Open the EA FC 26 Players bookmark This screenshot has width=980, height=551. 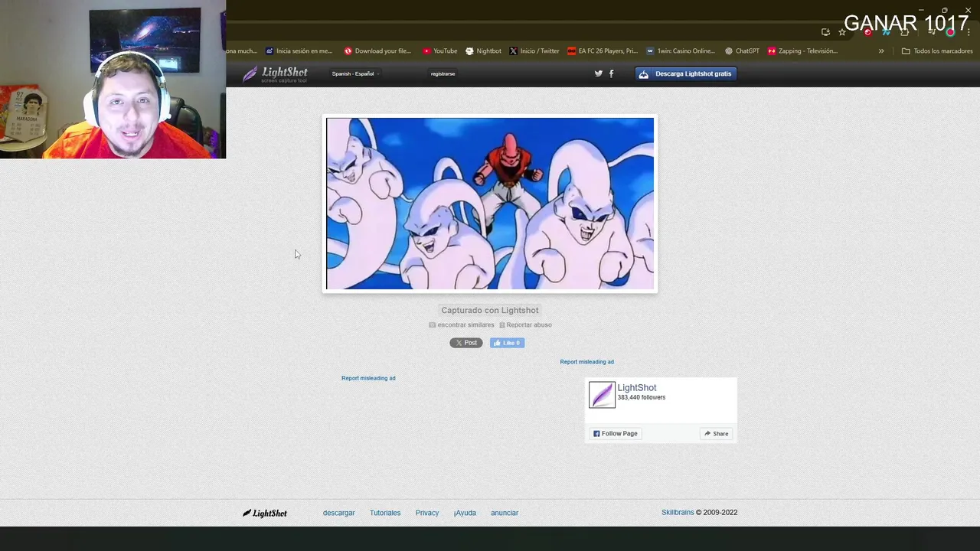tap(603, 51)
